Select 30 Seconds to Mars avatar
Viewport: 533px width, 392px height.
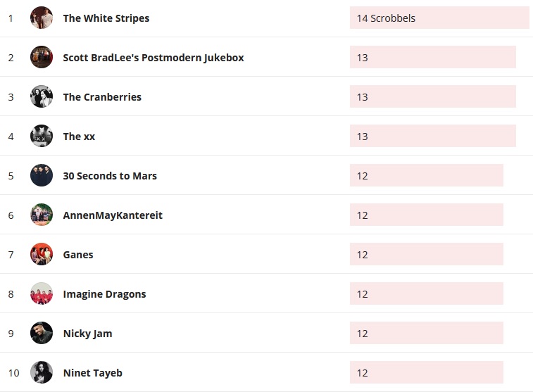point(42,176)
